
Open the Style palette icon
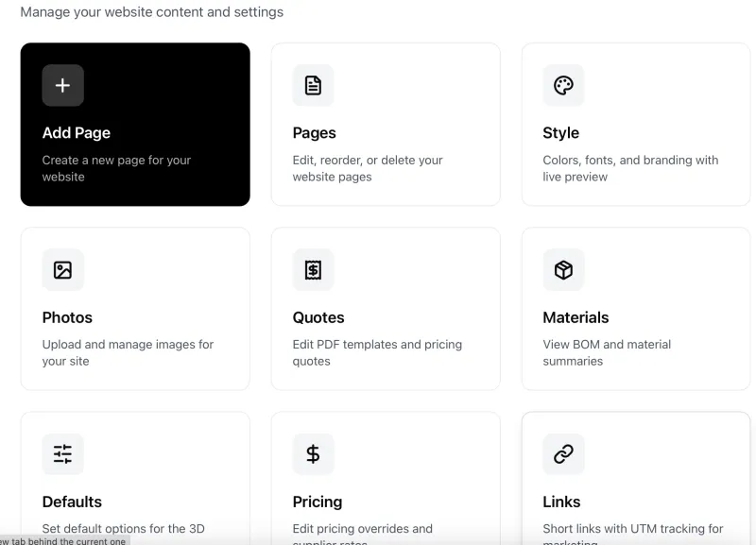point(562,85)
